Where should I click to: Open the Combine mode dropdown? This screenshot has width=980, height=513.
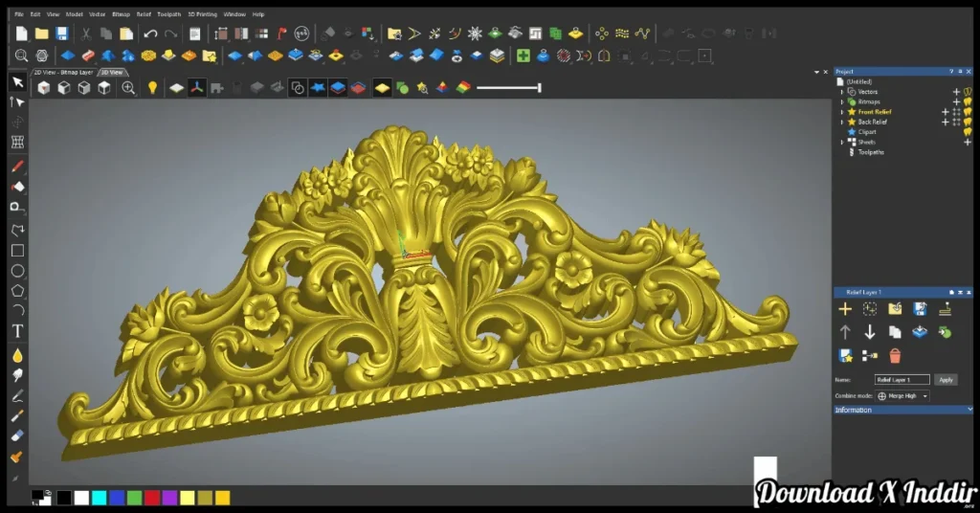coord(903,396)
